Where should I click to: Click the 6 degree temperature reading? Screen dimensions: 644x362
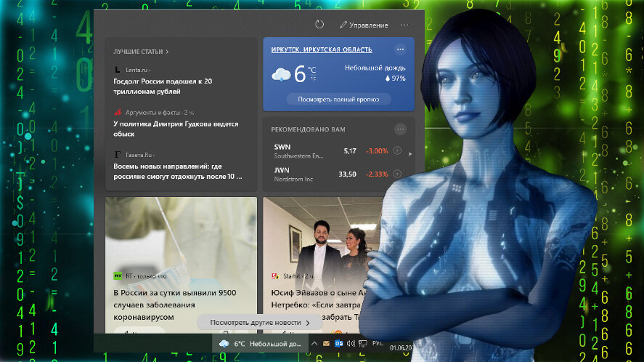pyautogui.click(x=300, y=74)
